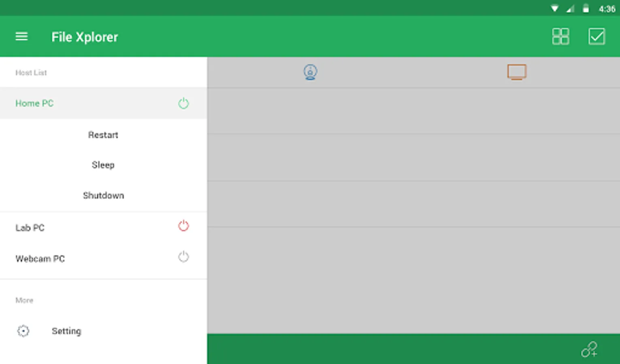Image resolution: width=620 pixels, height=364 pixels.
Task: Toggle Webcam PC gray power icon
Action: tap(183, 257)
